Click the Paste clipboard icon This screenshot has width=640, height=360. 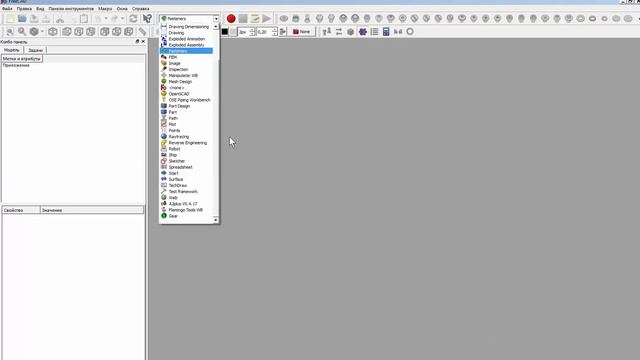pos(84,19)
